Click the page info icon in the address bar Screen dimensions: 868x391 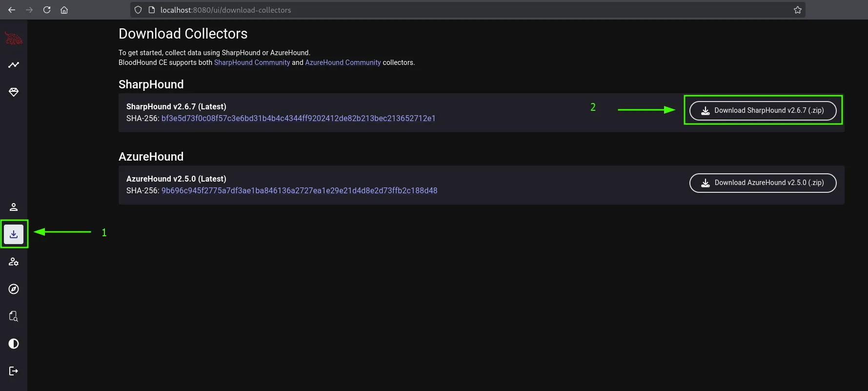point(151,10)
